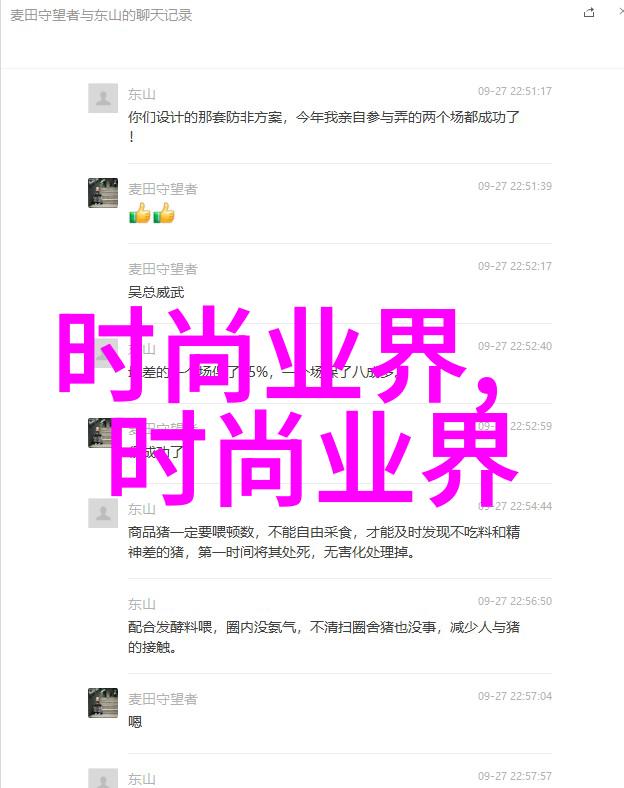Click the timestamp 09-27 22:51:17
This screenshot has width=624, height=788.
point(514,91)
